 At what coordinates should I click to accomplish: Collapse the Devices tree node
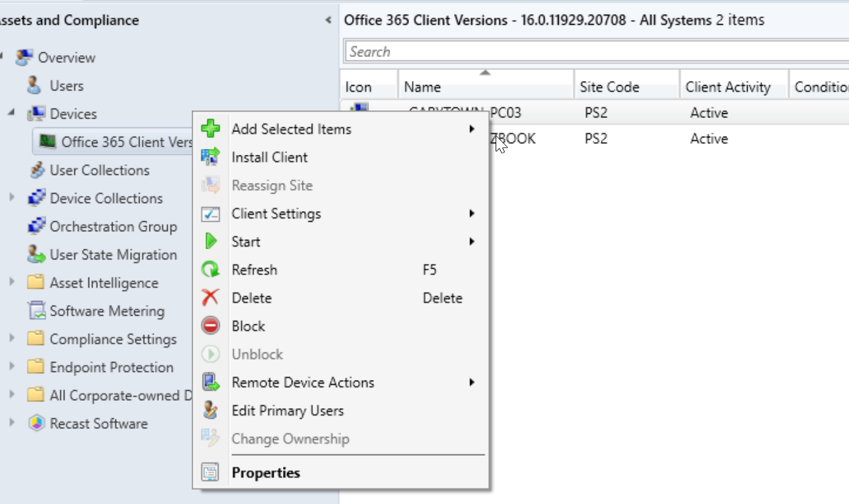[11, 114]
